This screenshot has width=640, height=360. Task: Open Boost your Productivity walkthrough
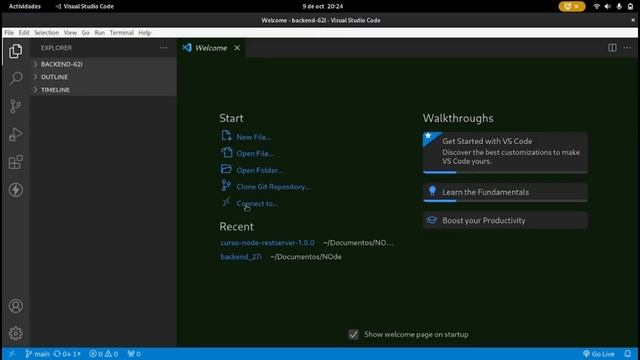(505, 220)
